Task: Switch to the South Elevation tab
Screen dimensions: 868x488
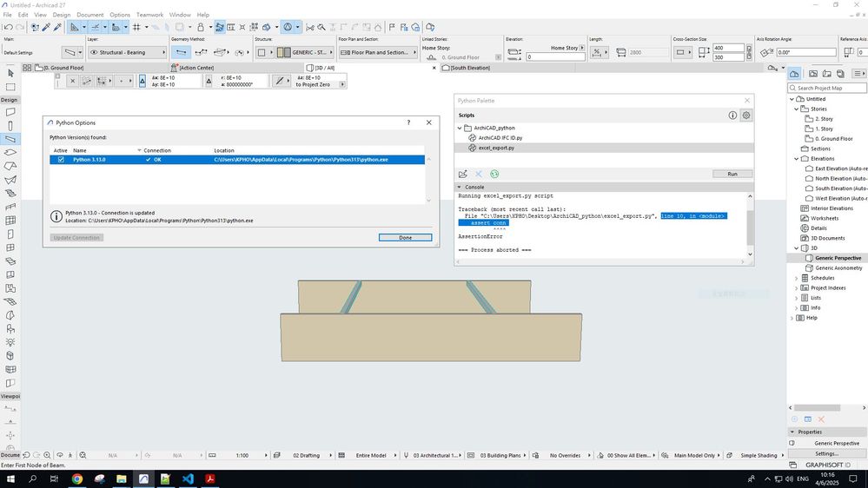Action: pyautogui.click(x=470, y=68)
